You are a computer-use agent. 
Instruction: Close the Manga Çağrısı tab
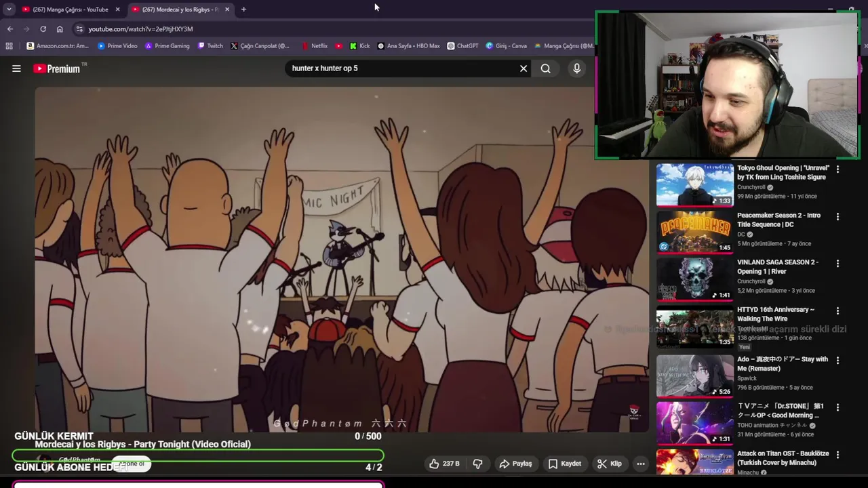[x=117, y=9]
